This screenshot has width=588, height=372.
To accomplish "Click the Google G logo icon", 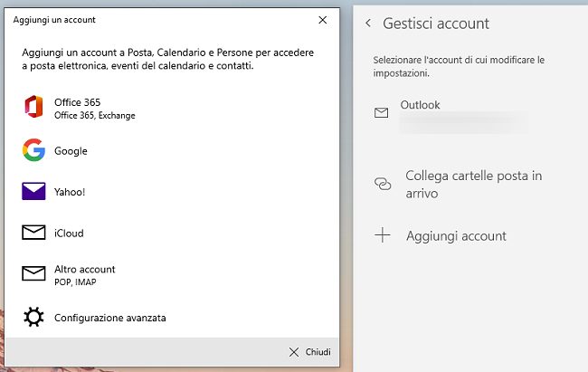I will tap(33, 150).
